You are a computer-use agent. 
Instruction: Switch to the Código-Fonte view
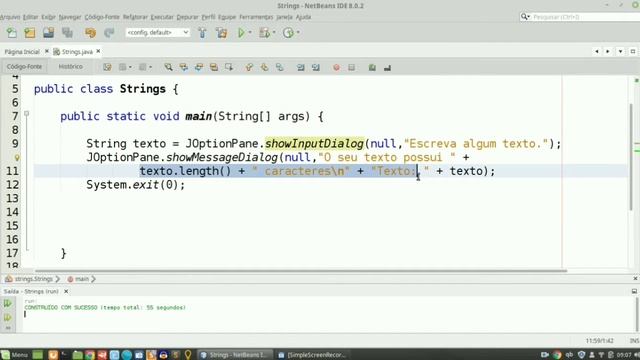coord(24,67)
